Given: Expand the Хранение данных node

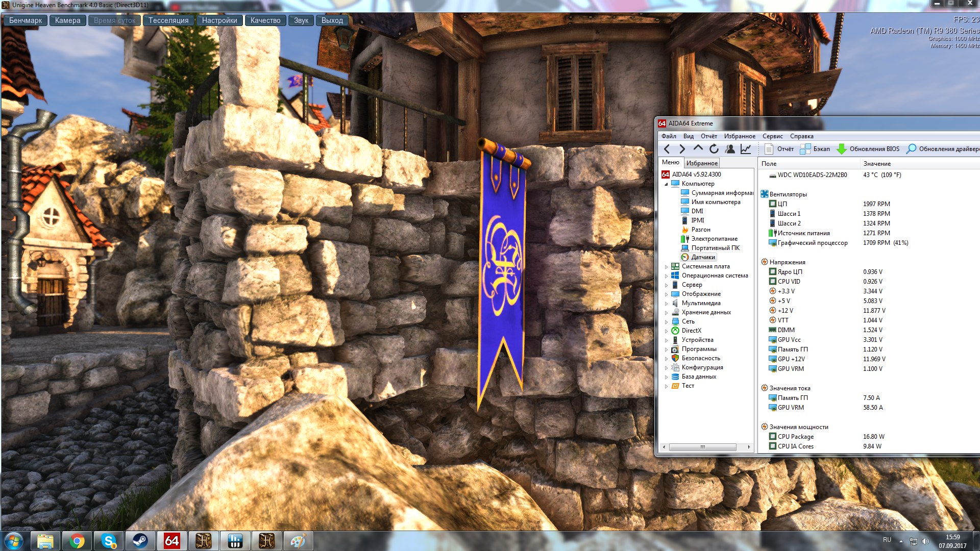Looking at the screenshot, I should [x=666, y=313].
